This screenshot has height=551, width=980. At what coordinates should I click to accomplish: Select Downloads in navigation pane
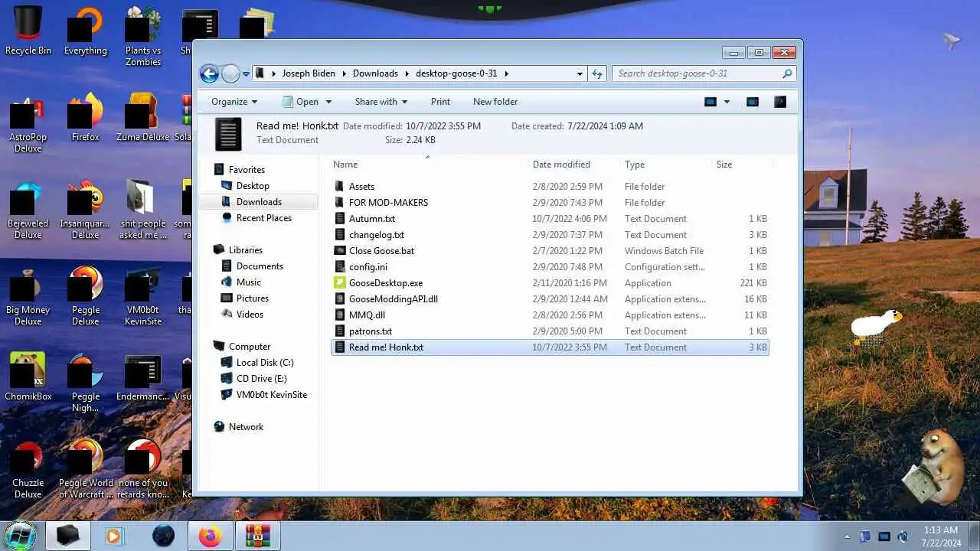tap(259, 202)
